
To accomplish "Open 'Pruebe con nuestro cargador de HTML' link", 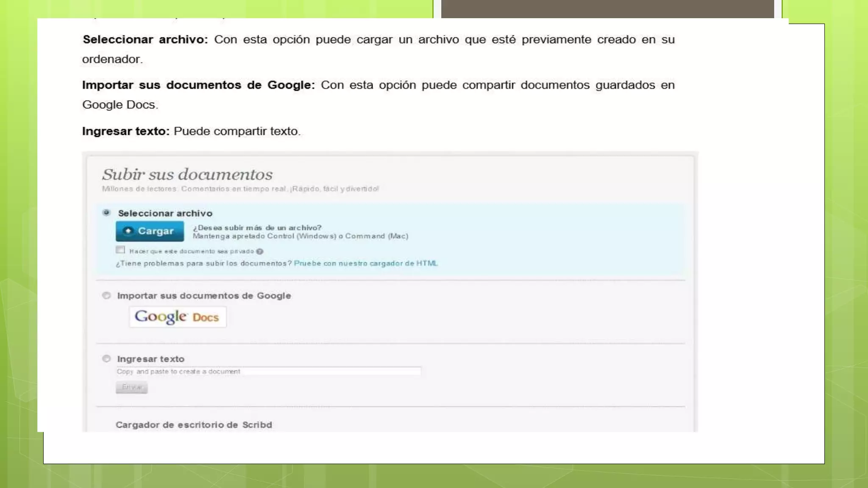I will [x=366, y=263].
